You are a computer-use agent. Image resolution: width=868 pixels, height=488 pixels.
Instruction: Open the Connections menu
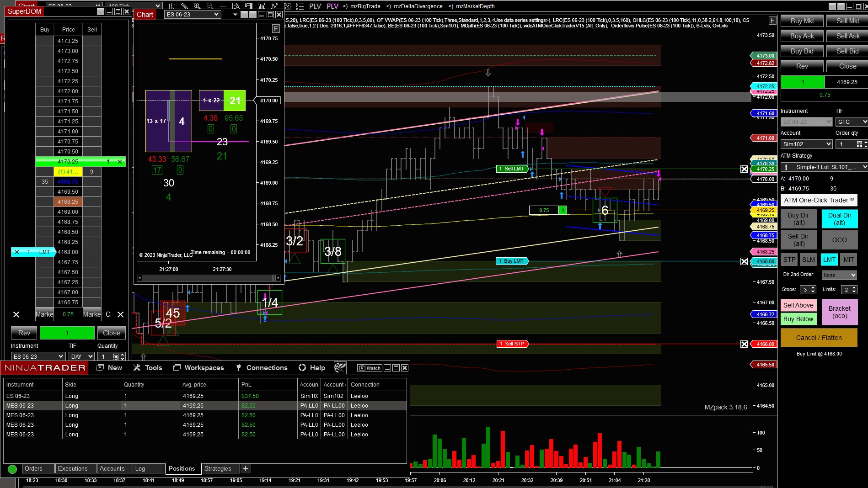262,368
